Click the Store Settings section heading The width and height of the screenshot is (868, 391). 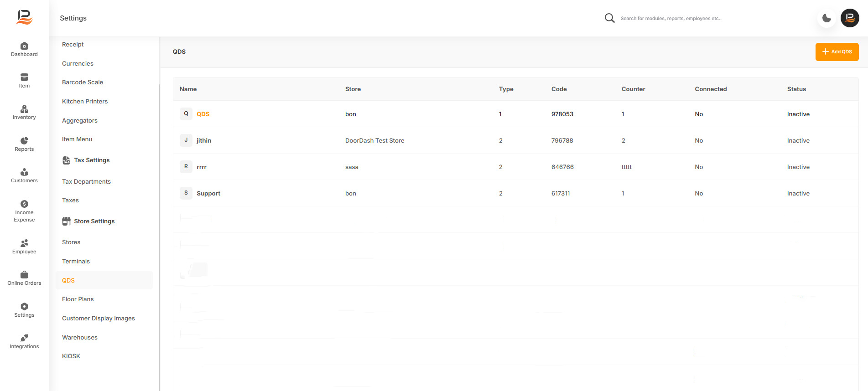click(94, 221)
